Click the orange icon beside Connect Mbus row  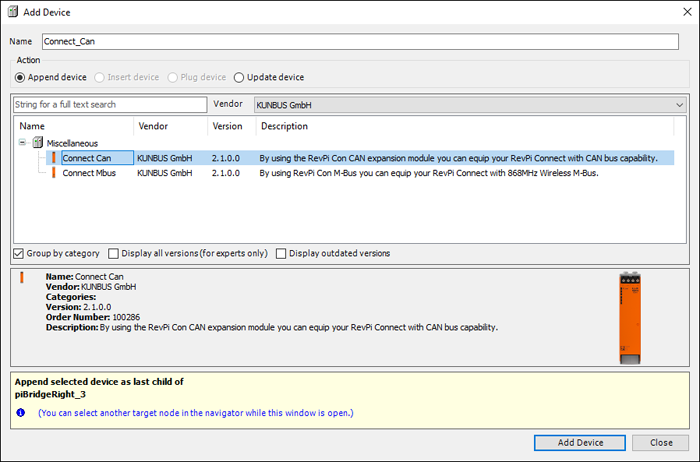[x=54, y=173]
